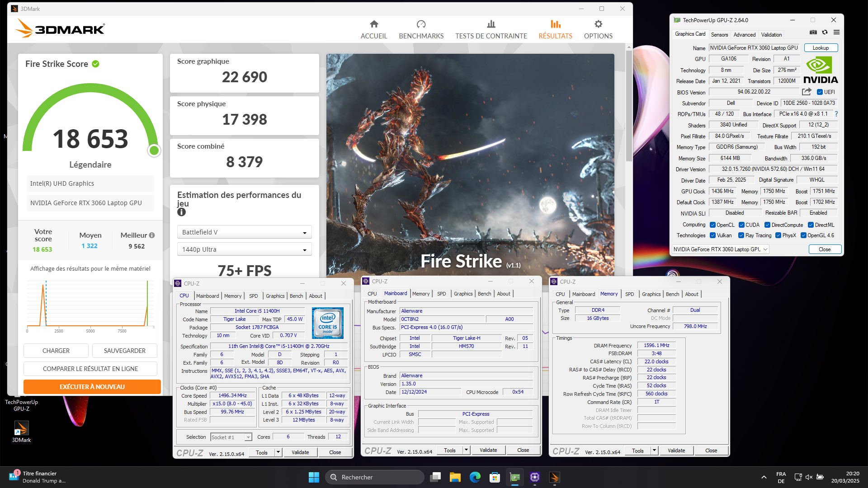Open SPD tab in CPU-Z Mainboard window
The height and width of the screenshot is (488, 868).
[x=441, y=294]
